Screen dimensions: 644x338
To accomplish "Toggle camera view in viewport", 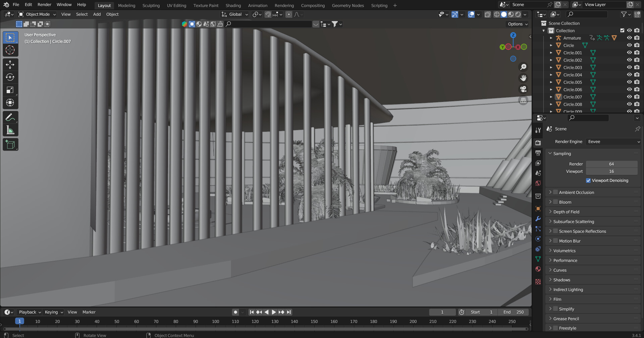I will tap(523, 89).
